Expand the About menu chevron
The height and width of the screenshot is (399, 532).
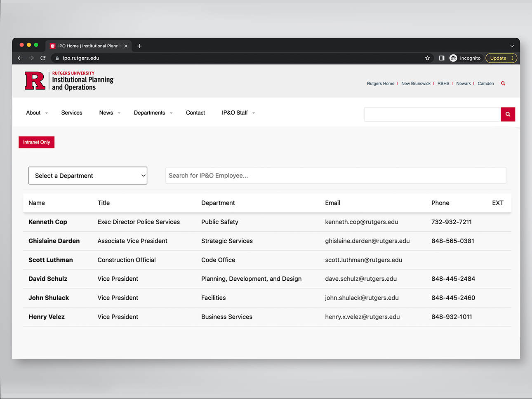point(46,113)
